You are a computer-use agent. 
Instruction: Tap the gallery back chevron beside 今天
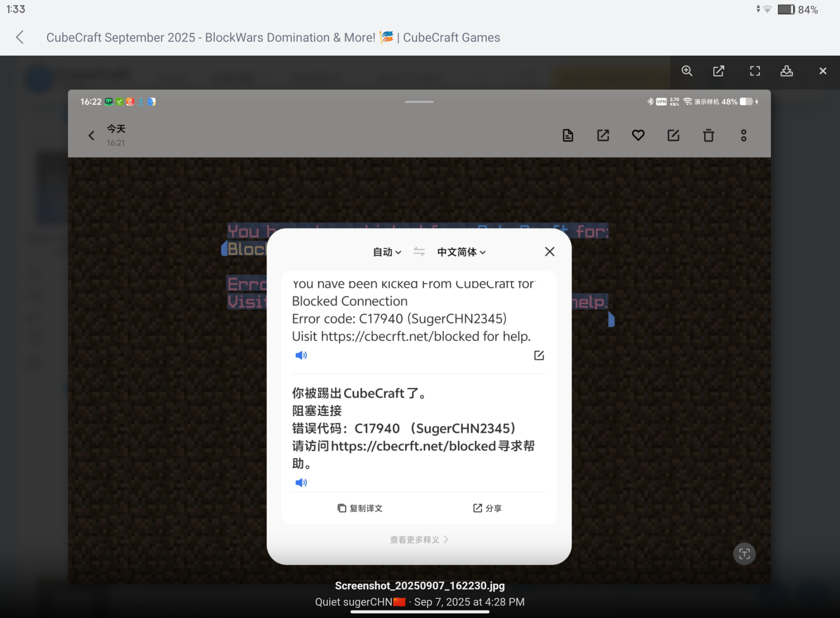pyautogui.click(x=91, y=135)
